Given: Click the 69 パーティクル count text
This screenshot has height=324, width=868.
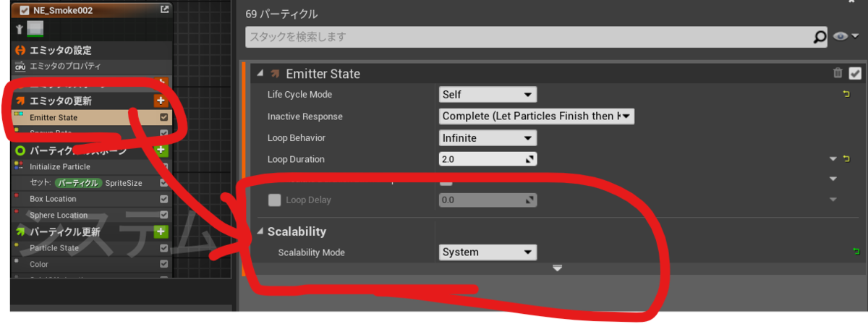Looking at the screenshot, I should [x=283, y=14].
